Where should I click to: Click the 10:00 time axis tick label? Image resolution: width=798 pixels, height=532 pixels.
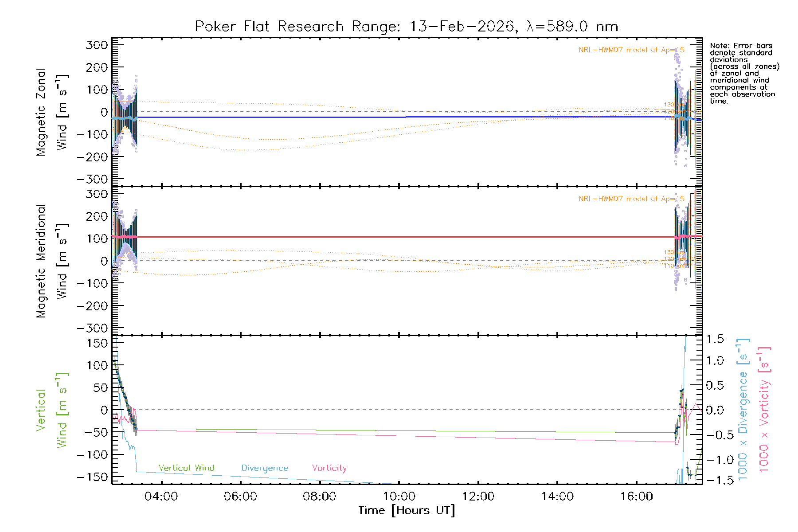tap(399, 497)
